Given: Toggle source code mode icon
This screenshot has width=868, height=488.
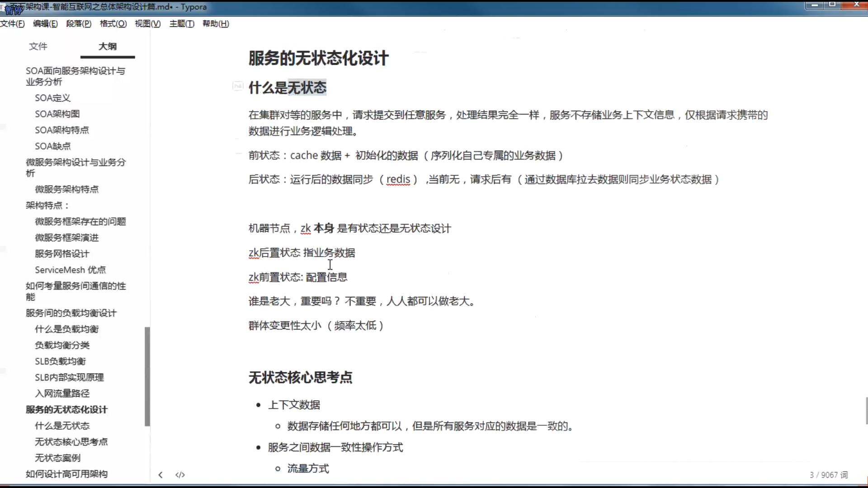Looking at the screenshot, I should pyautogui.click(x=180, y=474).
